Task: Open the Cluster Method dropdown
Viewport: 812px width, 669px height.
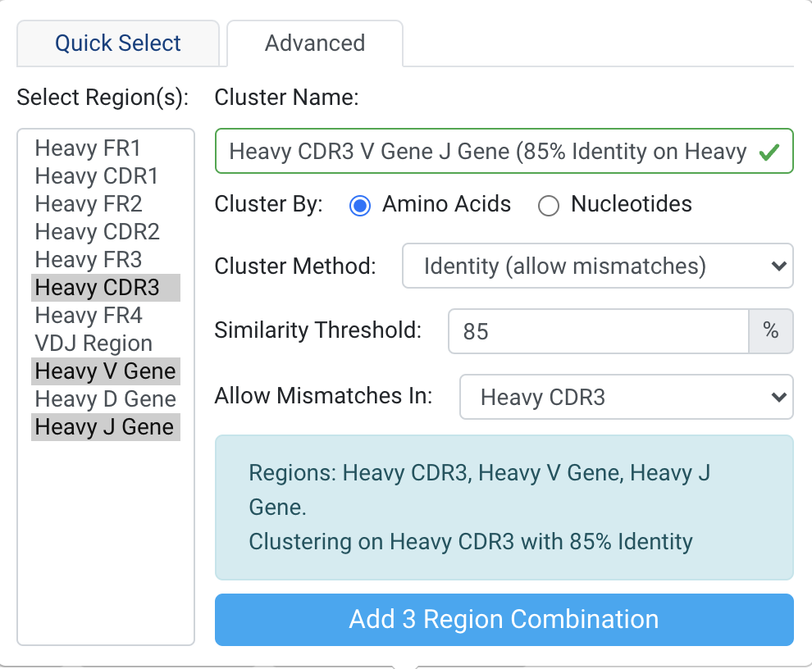Action: pos(597,266)
